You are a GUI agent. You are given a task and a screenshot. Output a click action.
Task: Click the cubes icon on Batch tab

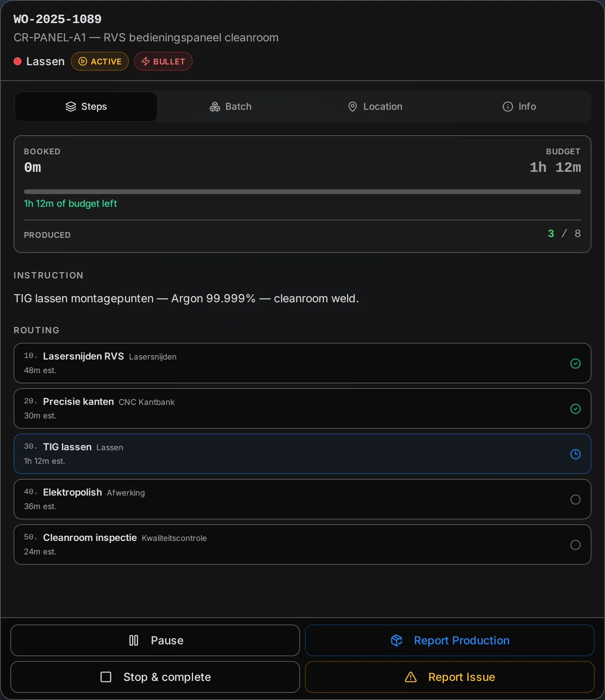pyautogui.click(x=215, y=107)
